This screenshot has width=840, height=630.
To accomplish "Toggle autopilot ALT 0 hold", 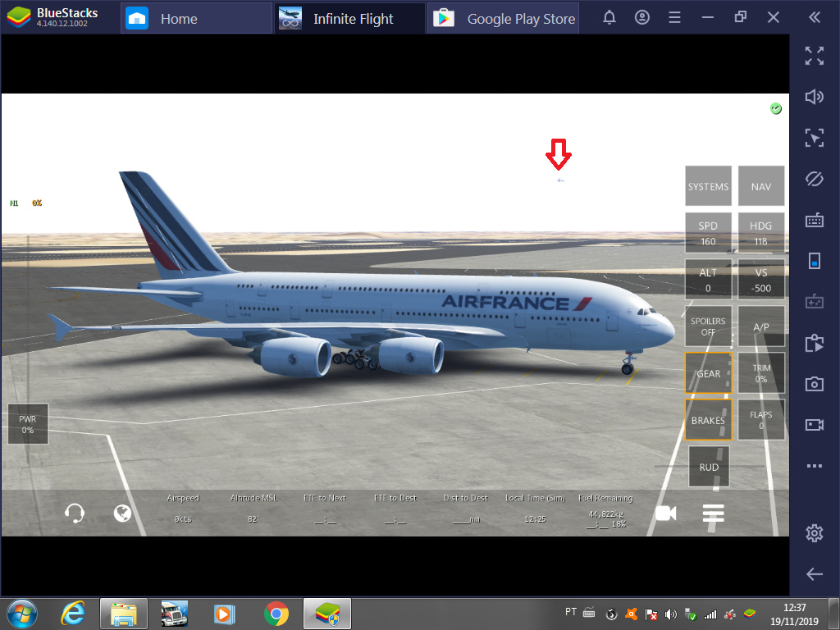I will tap(708, 279).
